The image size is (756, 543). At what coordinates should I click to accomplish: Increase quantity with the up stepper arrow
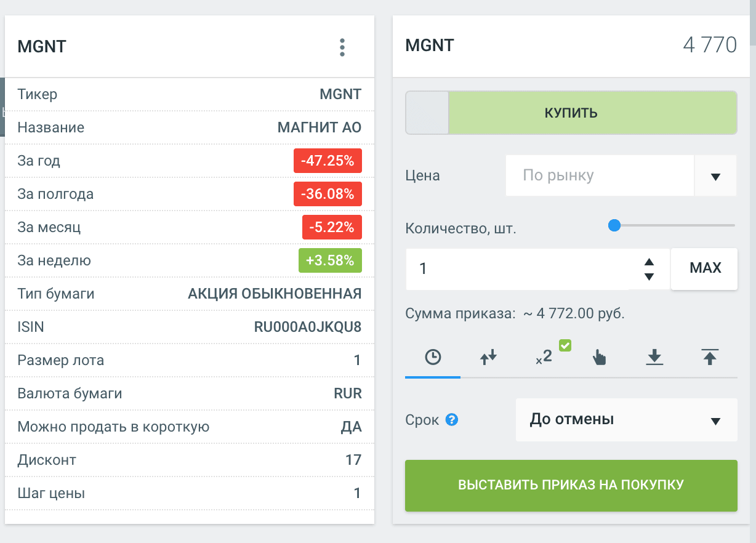point(649,262)
